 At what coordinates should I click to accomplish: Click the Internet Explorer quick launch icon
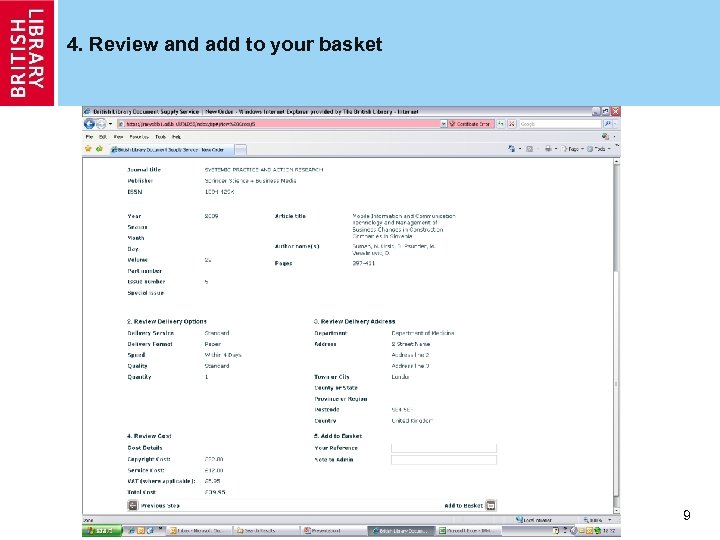[x=131, y=531]
